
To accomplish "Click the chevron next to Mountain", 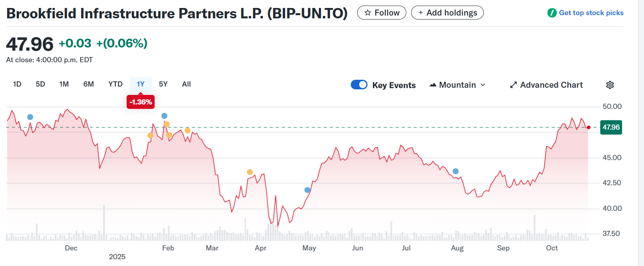I will tap(483, 85).
